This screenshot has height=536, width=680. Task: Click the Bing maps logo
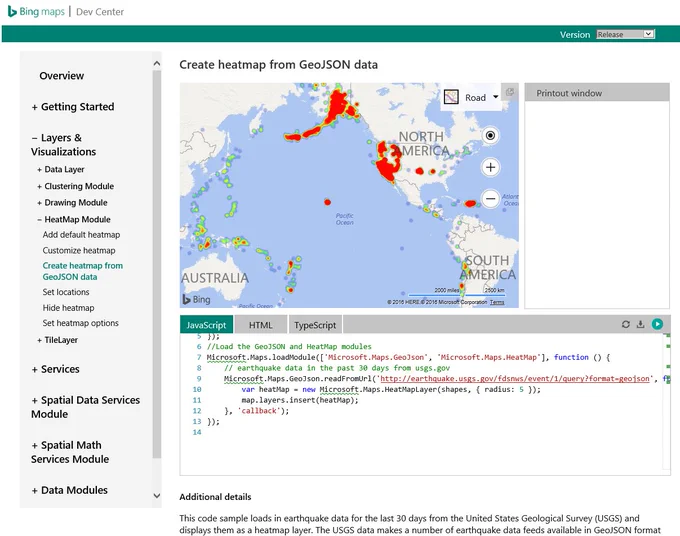(x=36, y=12)
